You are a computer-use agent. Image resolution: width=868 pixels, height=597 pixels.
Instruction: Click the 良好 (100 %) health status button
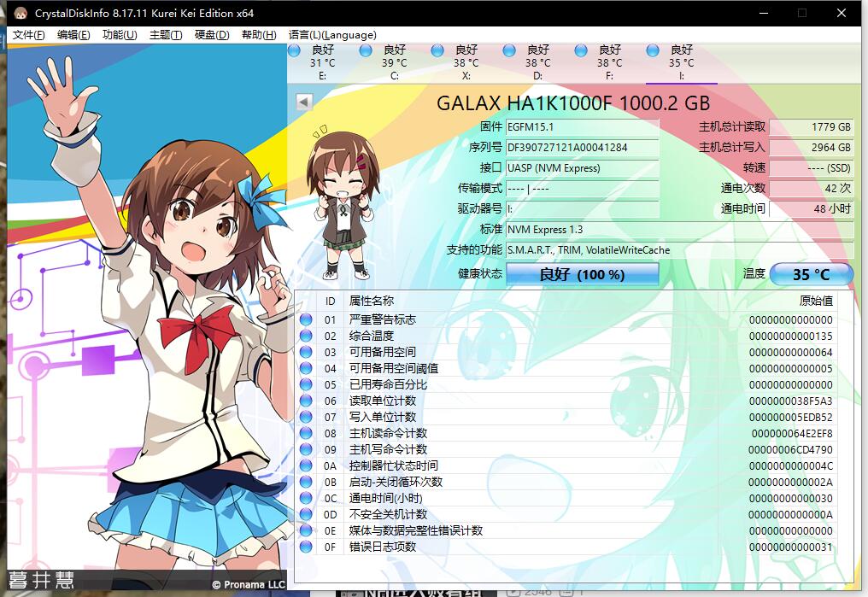click(582, 274)
